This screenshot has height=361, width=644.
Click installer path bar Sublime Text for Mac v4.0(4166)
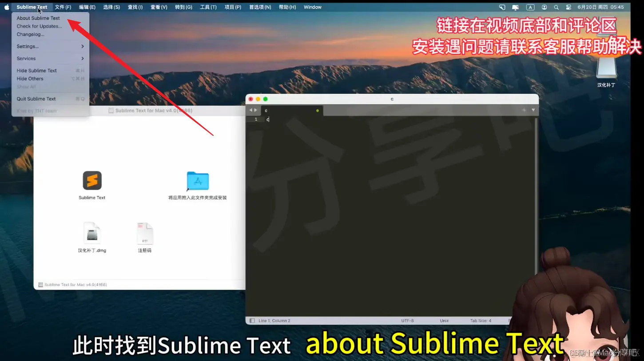point(73,285)
